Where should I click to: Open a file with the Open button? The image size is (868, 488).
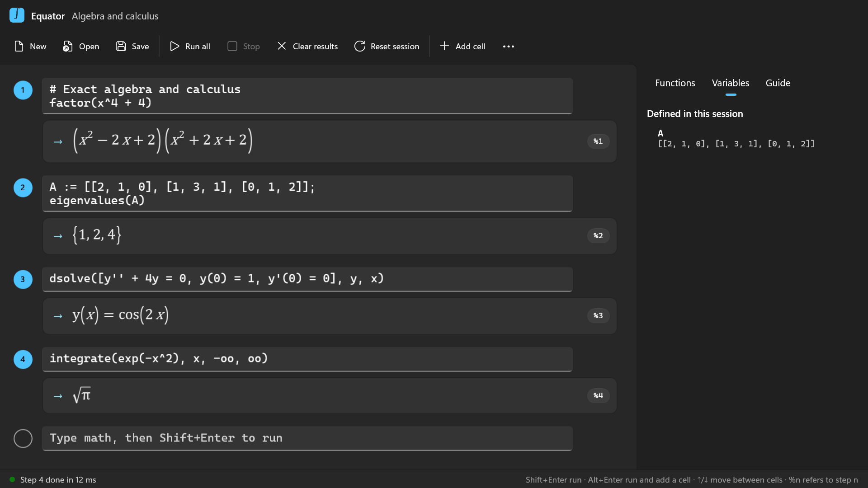pos(81,46)
